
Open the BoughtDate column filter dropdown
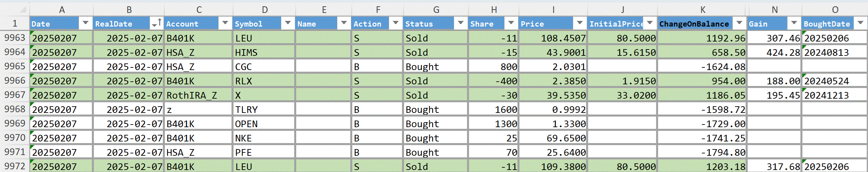pyautogui.click(x=860, y=23)
